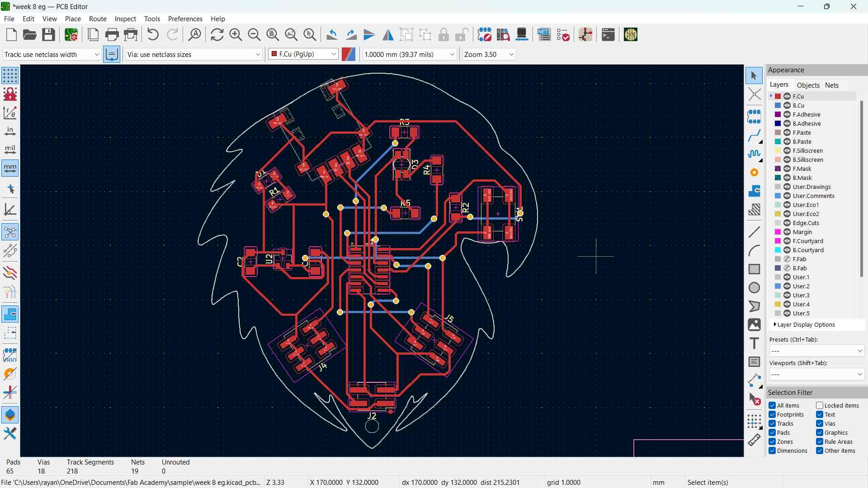Switch to the Nets tab
Screen dimensions: 868x488
pyautogui.click(x=831, y=85)
